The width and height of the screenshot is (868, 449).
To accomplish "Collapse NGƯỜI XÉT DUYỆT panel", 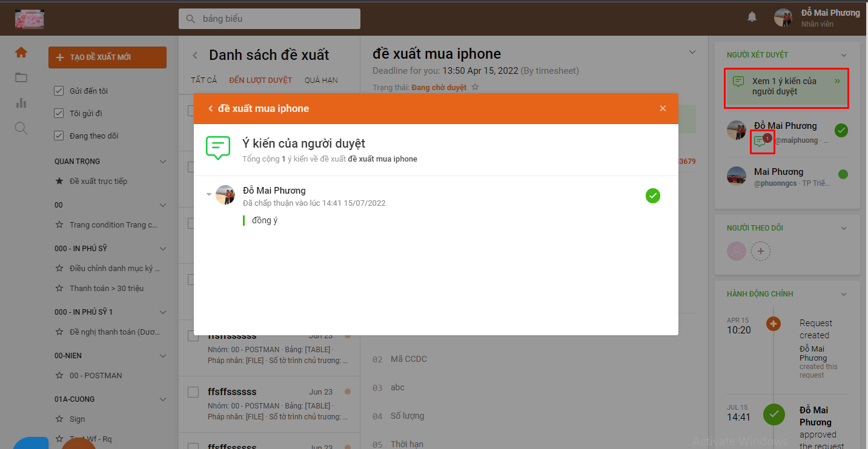I will coord(844,55).
